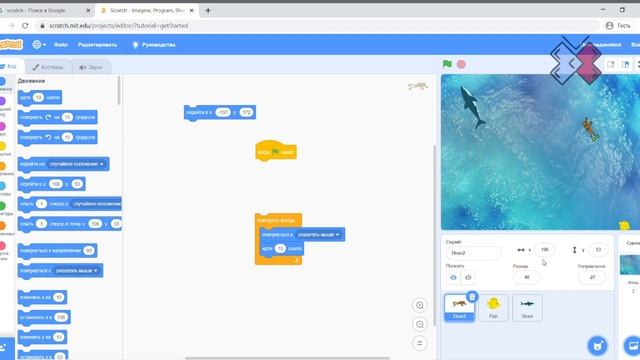Set the sprite to visible with the open-eye button
640x360 pixels.
point(453,278)
